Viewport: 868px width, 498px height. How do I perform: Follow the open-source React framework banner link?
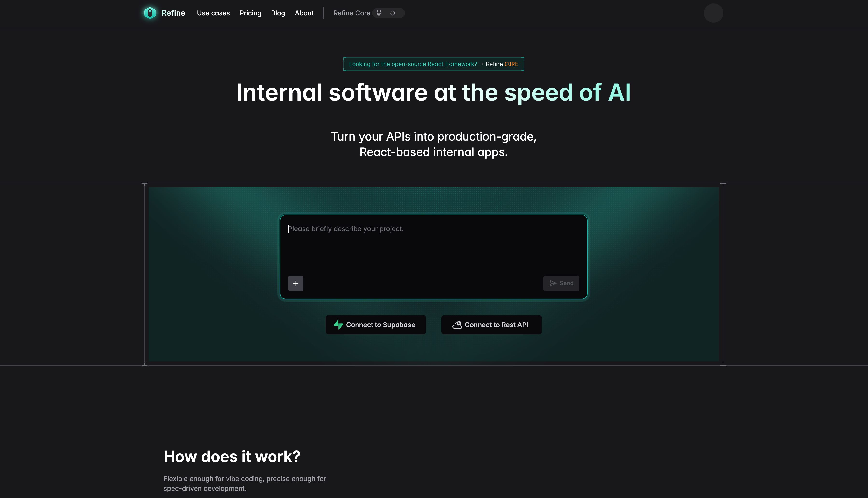[x=433, y=64]
